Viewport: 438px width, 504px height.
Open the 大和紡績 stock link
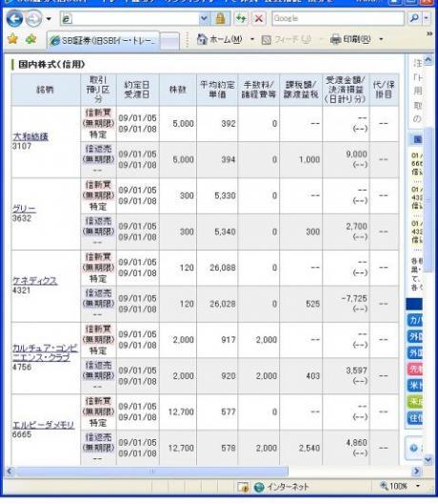click(x=30, y=137)
